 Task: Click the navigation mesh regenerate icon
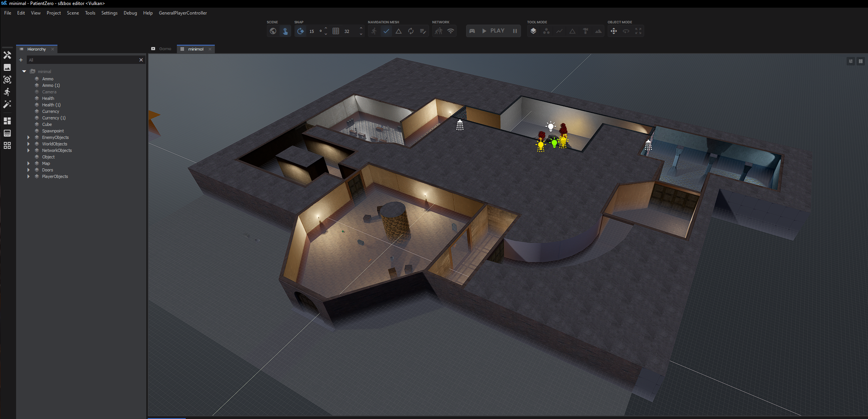(411, 31)
